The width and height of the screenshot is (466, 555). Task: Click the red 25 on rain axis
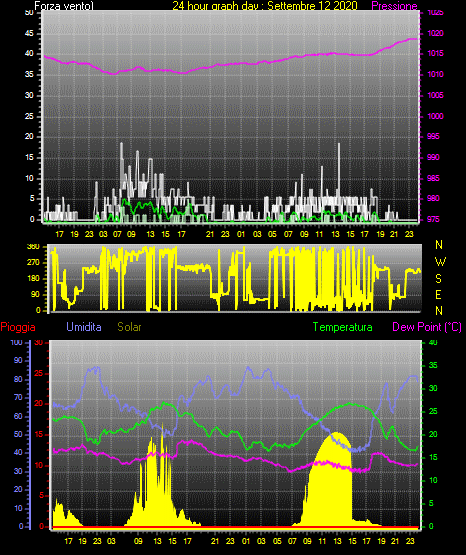tap(39, 373)
